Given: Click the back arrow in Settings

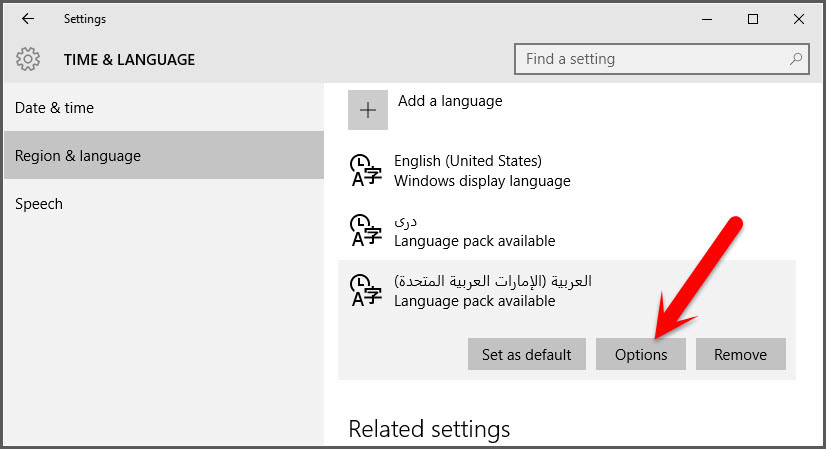Looking at the screenshot, I should pos(28,19).
